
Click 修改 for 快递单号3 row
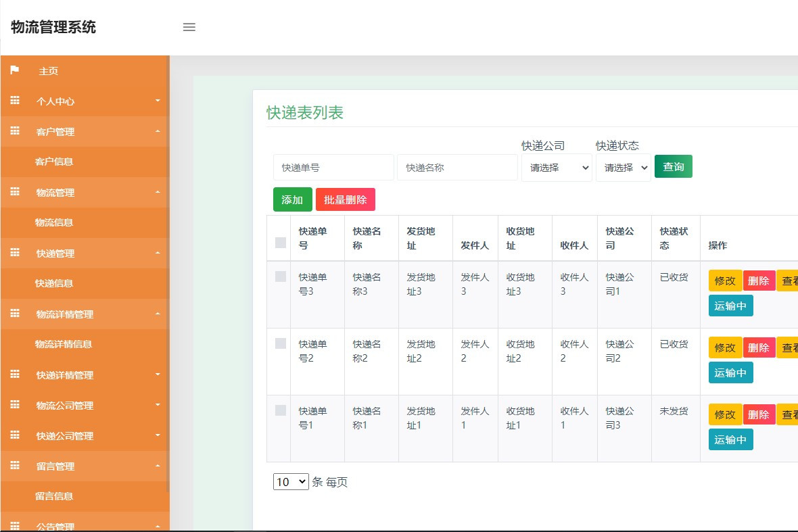pyautogui.click(x=725, y=281)
